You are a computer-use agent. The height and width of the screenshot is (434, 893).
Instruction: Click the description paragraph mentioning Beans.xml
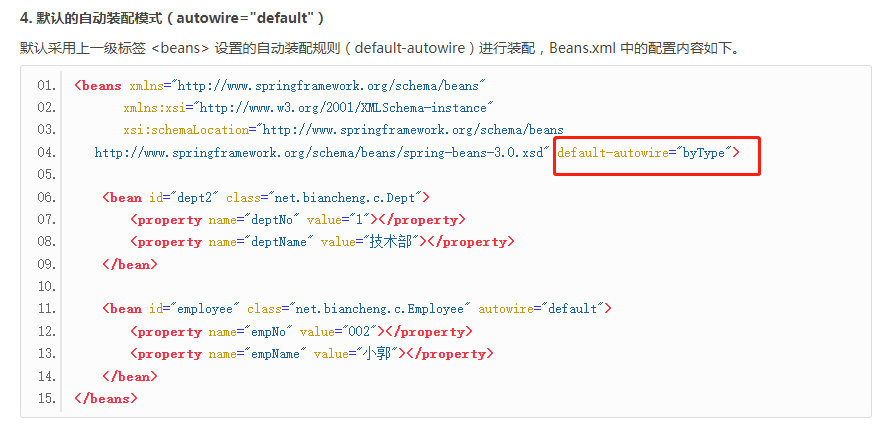tap(380, 48)
